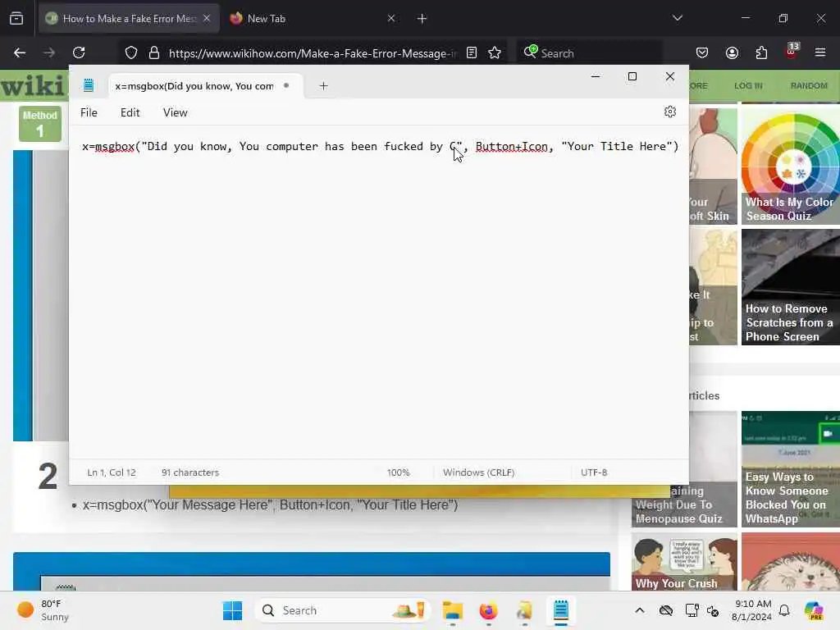Open the Notepad View menu

176,112
